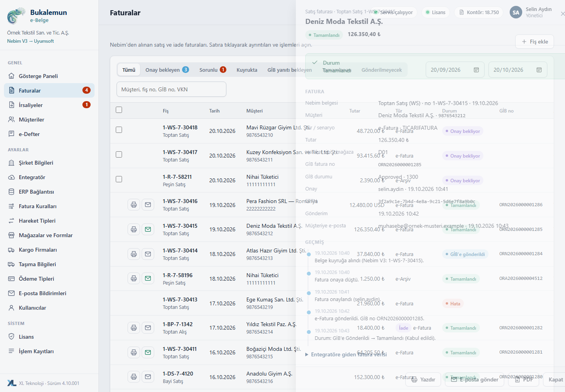The height and width of the screenshot is (392, 565).
Task: Open Şirket Bilgileri settings
Action: pos(49,163)
